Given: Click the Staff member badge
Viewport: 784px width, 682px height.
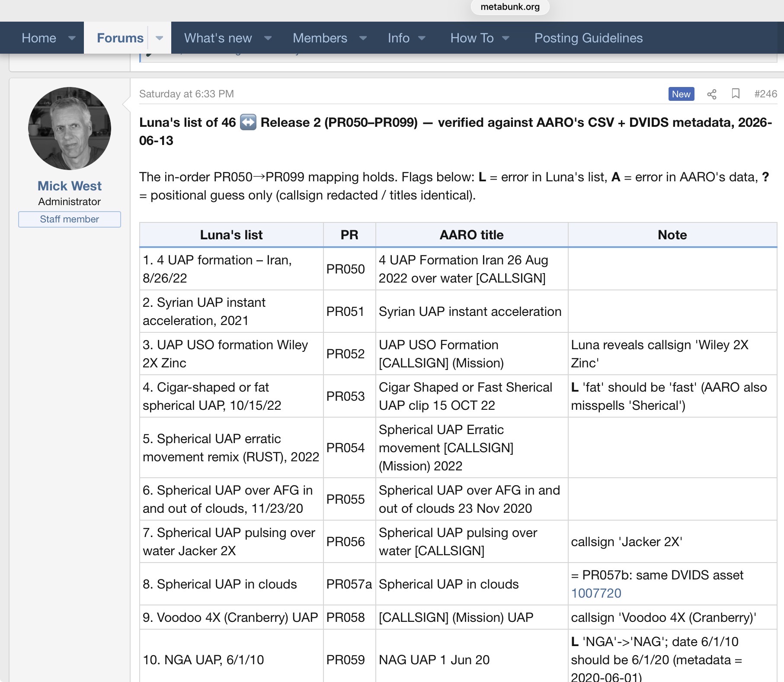Looking at the screenshot, I should [70, 219].
